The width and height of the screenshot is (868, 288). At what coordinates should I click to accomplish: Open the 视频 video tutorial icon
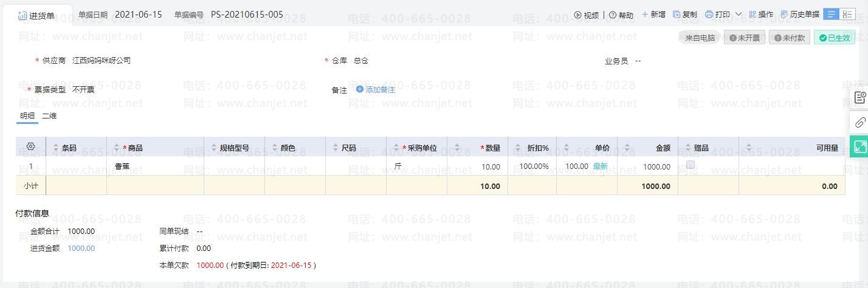tap(578, 15)
